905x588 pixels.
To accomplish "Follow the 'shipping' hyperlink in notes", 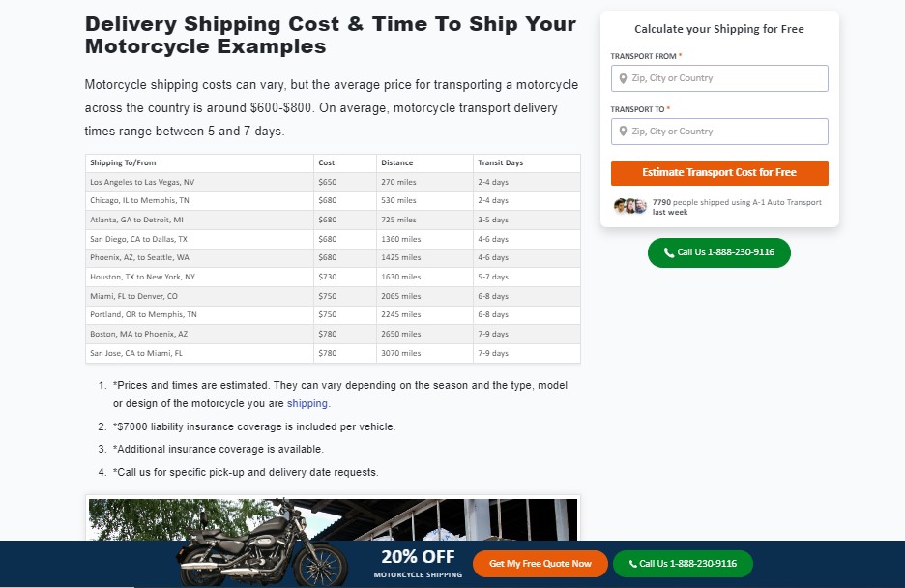I will coord(307,404).
